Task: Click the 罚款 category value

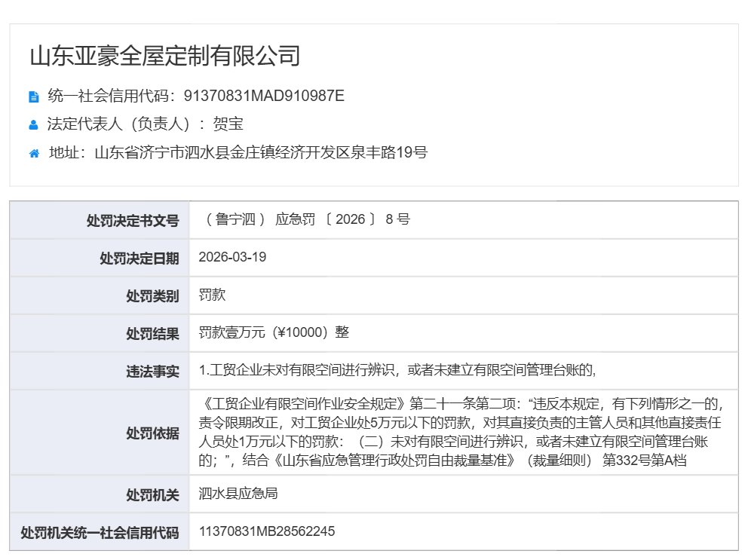Action: pos(212,295)
